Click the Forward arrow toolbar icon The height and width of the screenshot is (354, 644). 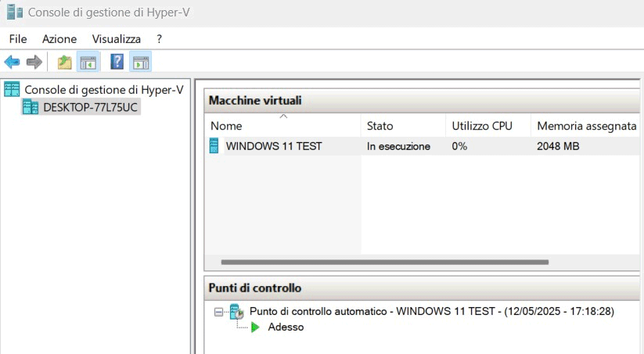[34, 62]
